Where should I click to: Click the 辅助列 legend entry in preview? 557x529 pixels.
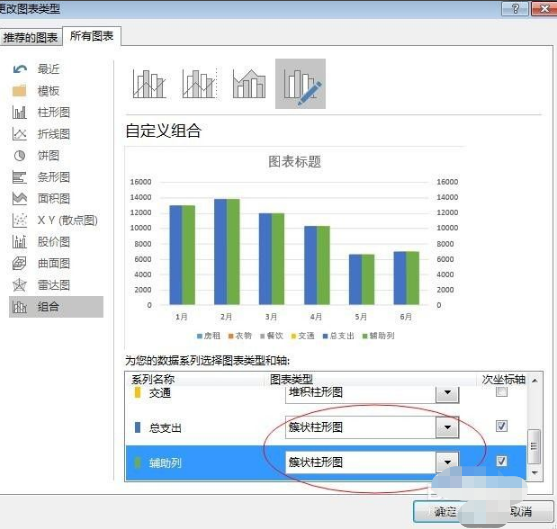378,336
